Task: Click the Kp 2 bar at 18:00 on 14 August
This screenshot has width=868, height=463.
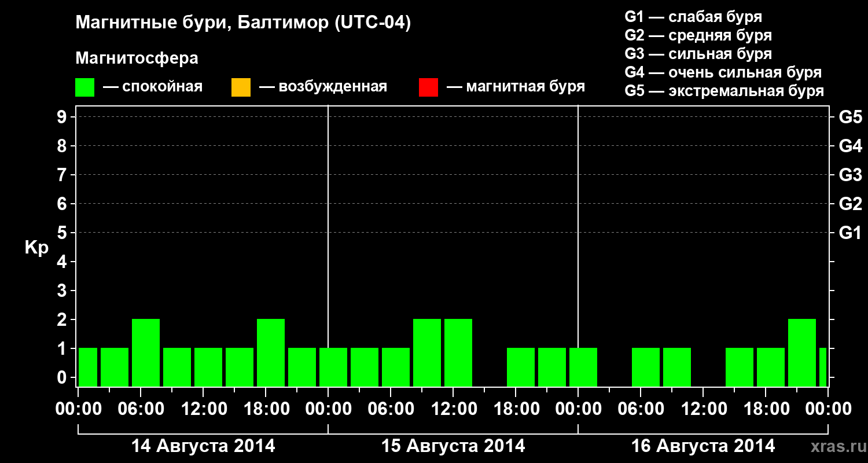Action: (x=271, y=352)
